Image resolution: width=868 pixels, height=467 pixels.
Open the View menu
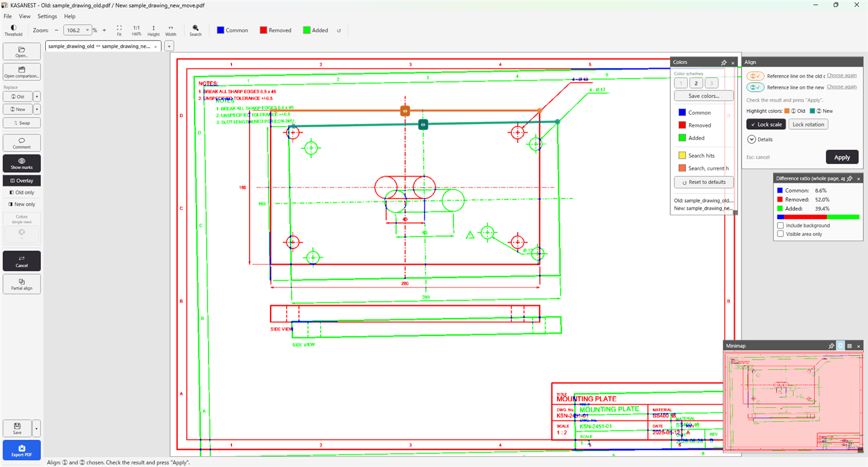(x=25, y=16)
